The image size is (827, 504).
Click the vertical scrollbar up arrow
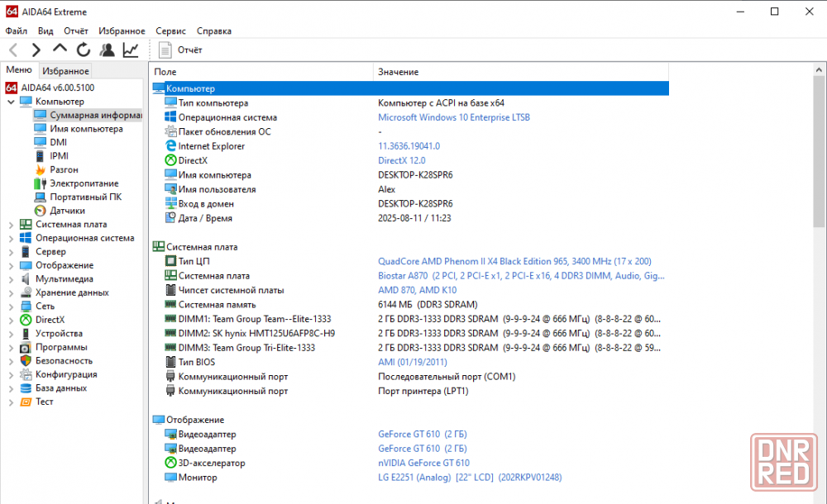coord(819,69)
